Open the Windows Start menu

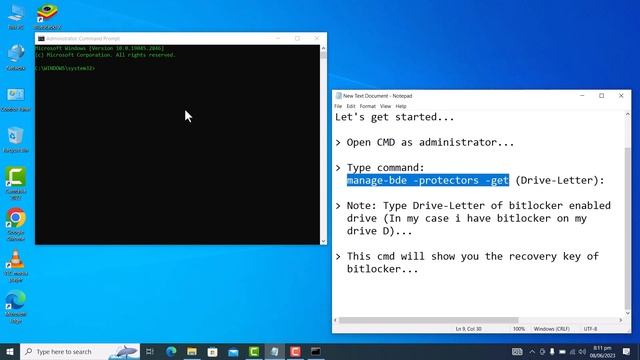10,351
